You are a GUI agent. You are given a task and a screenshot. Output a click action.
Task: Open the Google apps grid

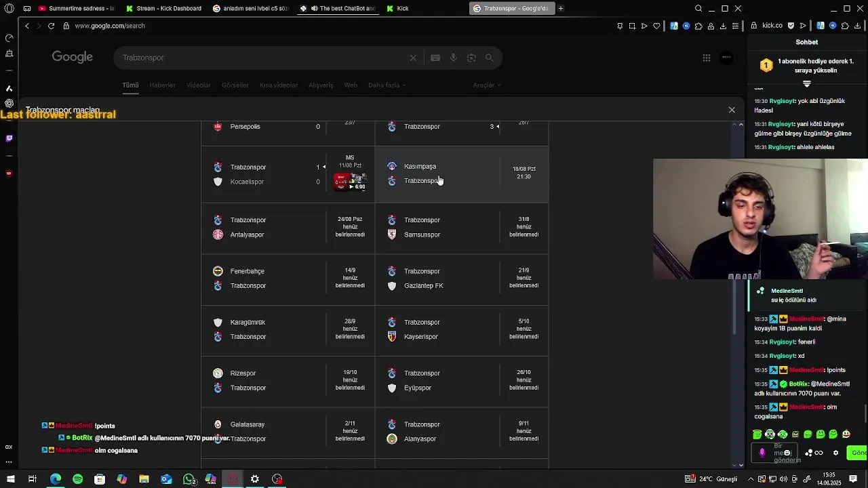tap(707, 58)
